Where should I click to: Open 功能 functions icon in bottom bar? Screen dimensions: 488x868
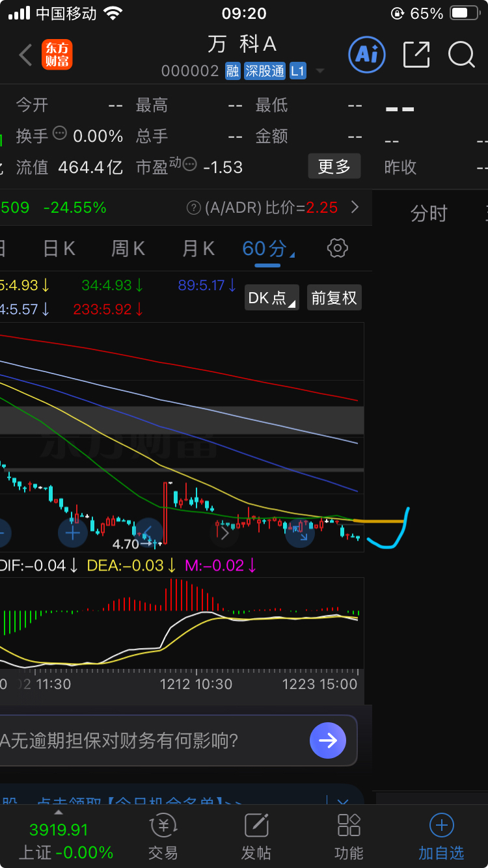pos(349,836)
